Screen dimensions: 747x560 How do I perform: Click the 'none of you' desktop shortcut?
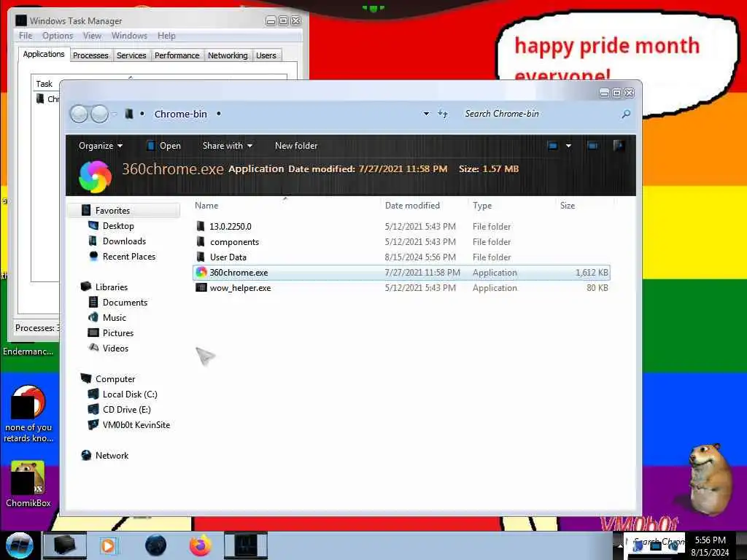click(x=28, y=414)
